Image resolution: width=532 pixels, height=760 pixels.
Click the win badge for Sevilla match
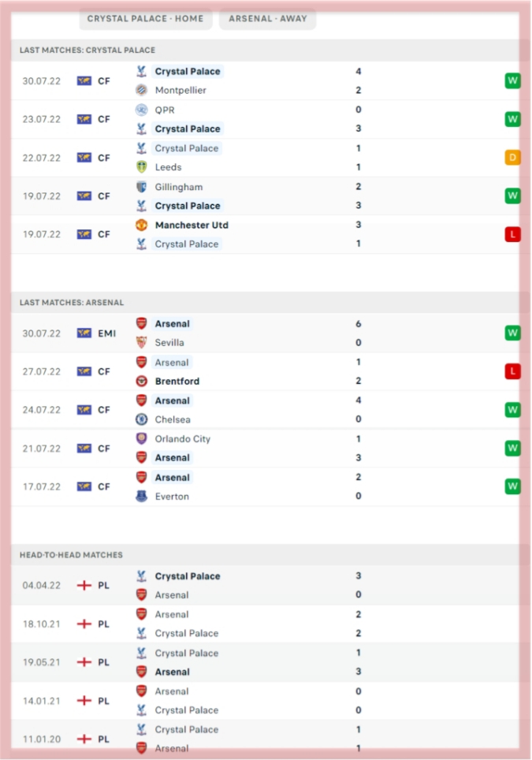pos(512,333)
